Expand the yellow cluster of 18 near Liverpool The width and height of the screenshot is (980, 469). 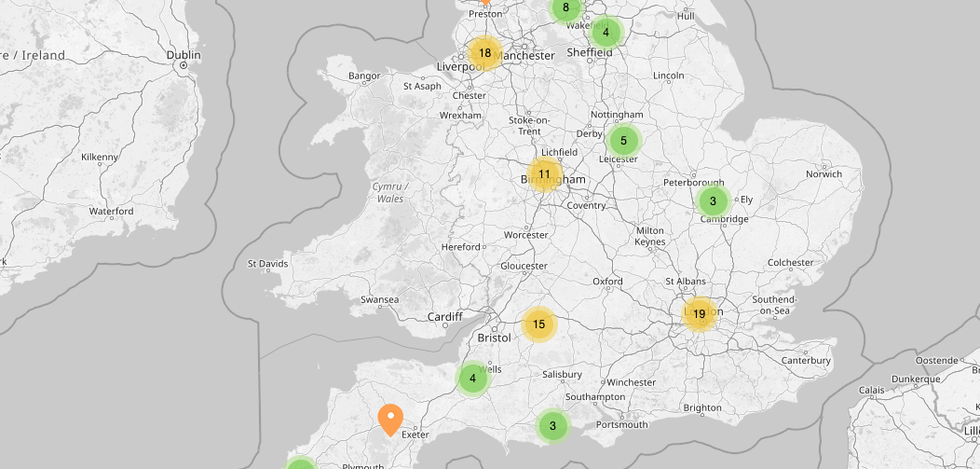[484, 53]
